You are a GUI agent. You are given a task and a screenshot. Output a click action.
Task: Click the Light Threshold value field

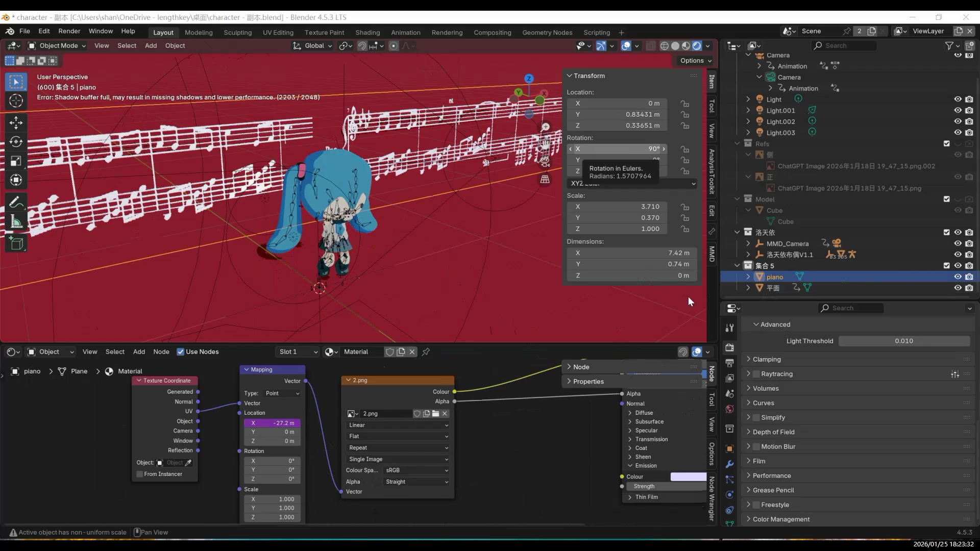(x=903, y=341)
